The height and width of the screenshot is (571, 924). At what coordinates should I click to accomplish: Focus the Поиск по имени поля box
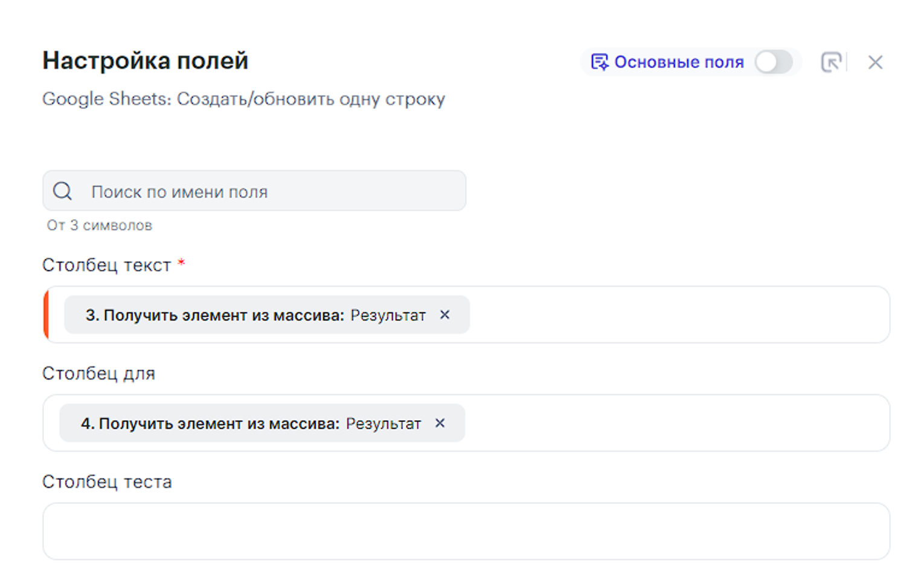point(272,191)
